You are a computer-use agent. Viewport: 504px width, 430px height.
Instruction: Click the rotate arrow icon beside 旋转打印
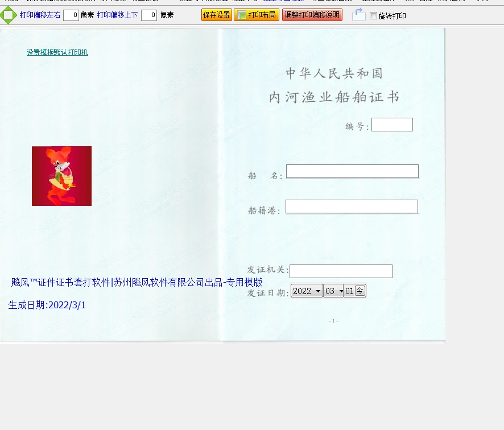(x=358, y=15)
